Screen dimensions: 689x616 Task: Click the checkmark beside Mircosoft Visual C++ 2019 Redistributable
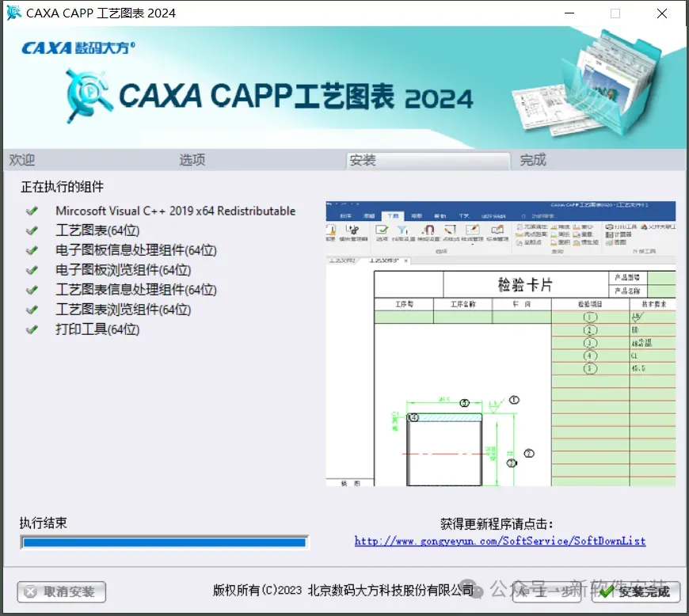32,211
